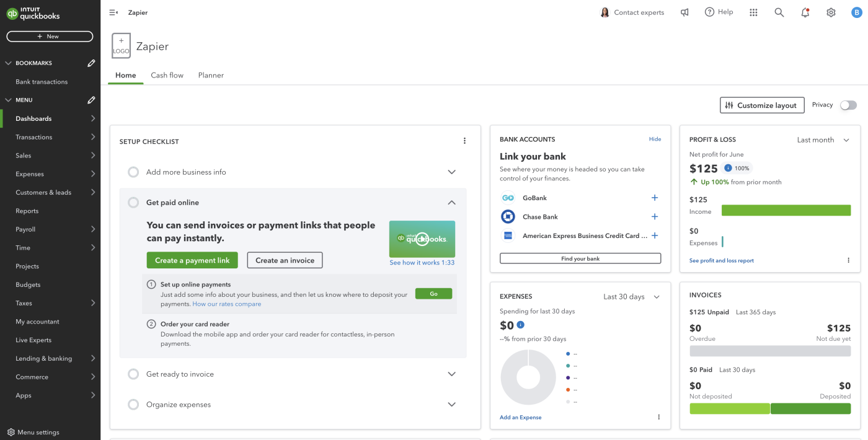Toggle the Privacy switch
868x440 pixels.
848,105
